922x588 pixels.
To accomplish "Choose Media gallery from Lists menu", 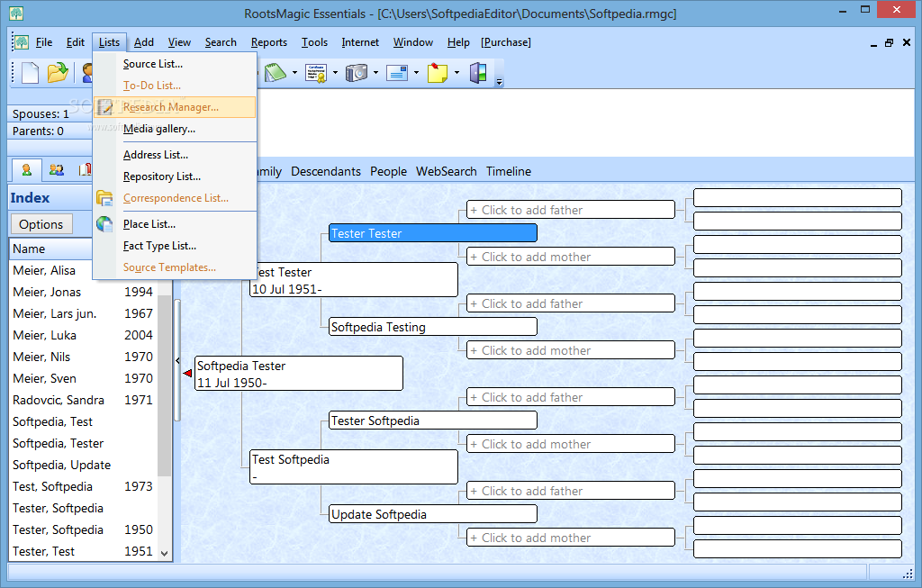I will [175, 129].
